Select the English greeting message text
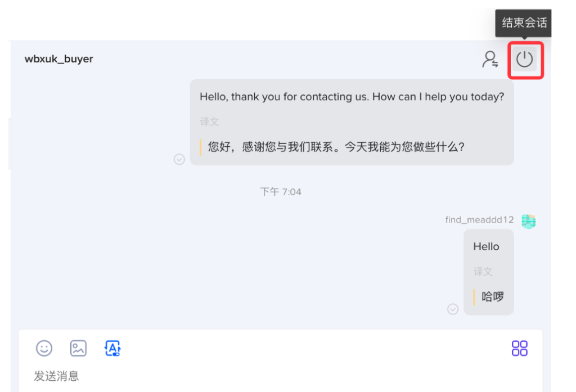 click(x=352, y=97)
